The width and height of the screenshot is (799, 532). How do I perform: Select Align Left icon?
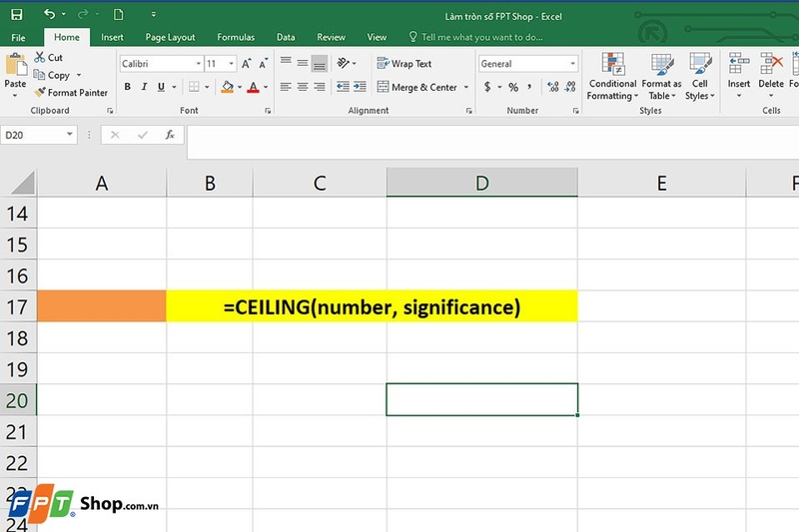286,87
